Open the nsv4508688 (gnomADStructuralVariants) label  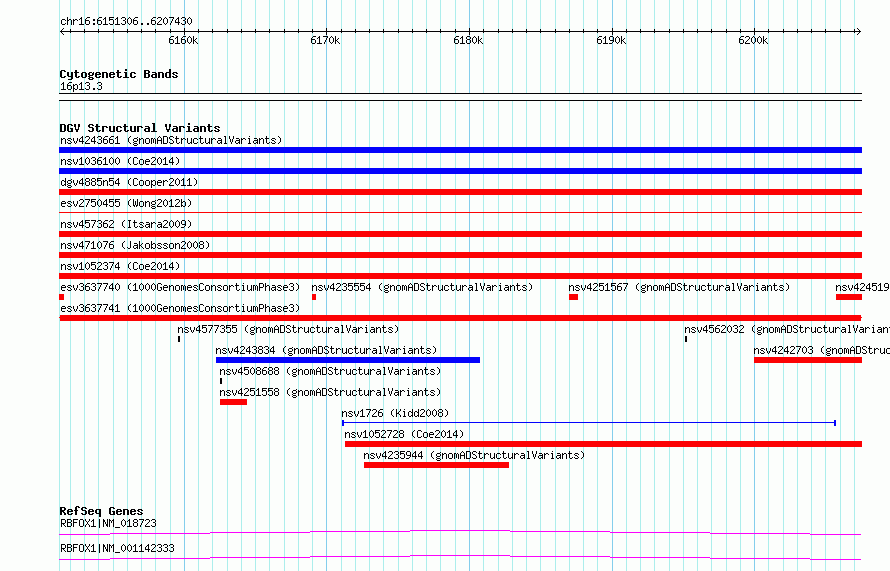click(x=330, y=371)
